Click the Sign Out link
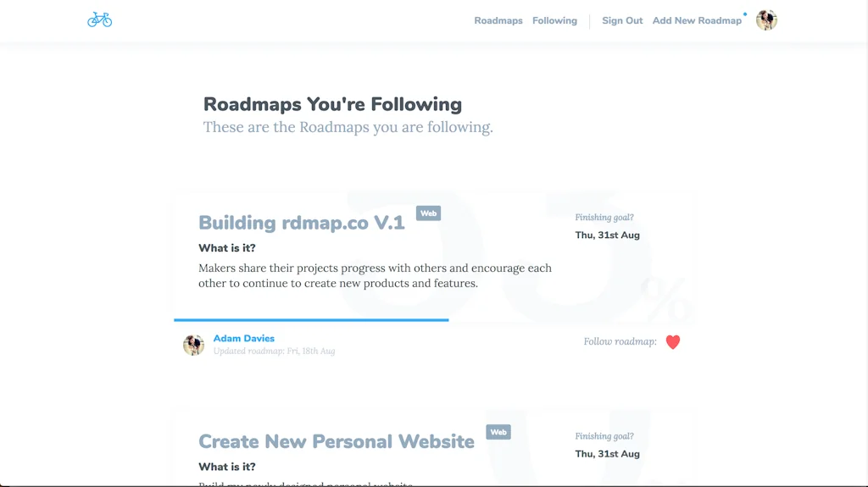 [622, 20]
